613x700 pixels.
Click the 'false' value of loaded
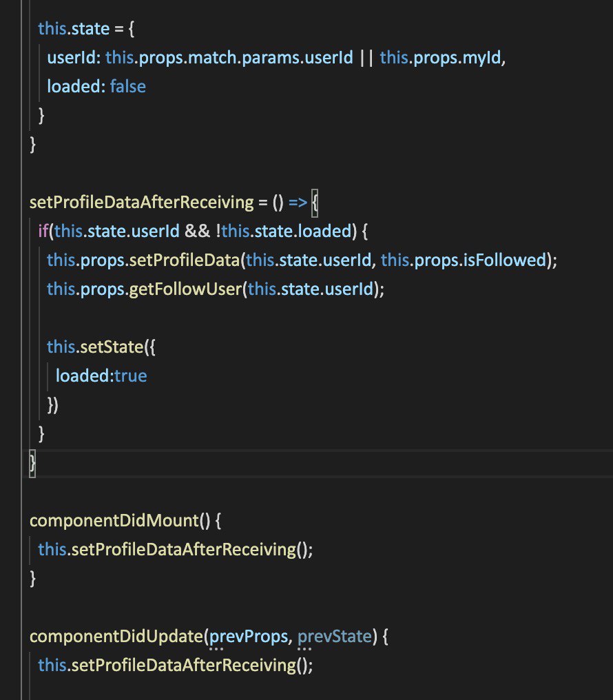127,86
